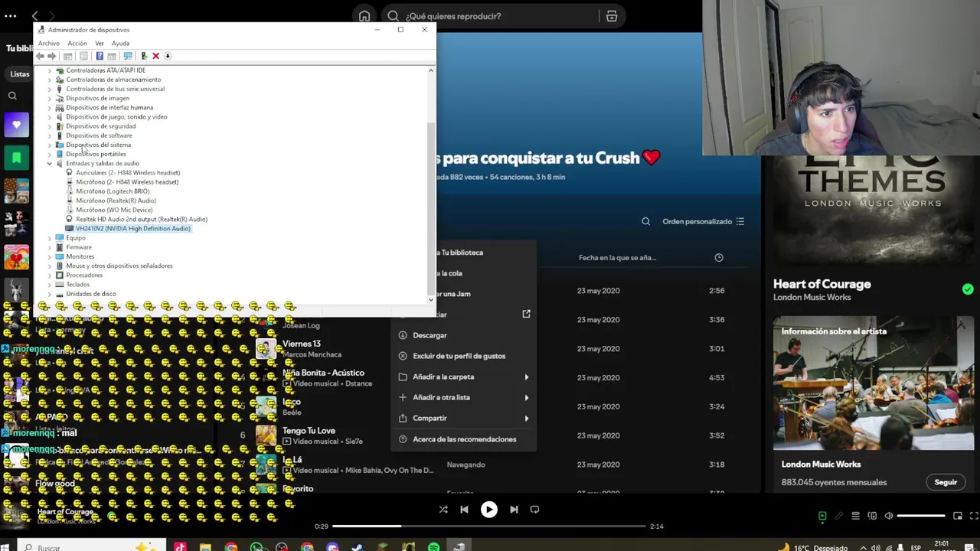Search in Spotify library sidebar
The image size is (980, 551).
coord(12,96)
